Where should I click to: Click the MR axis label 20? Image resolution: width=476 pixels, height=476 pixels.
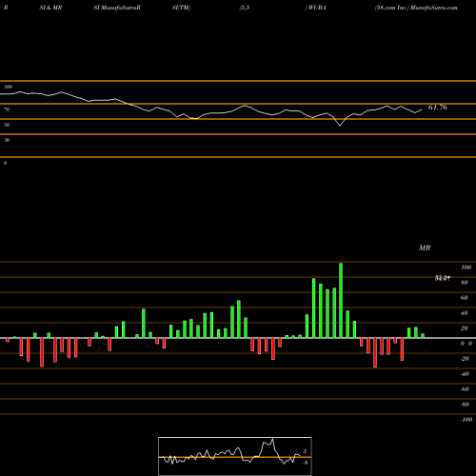[x=465, y=328]
